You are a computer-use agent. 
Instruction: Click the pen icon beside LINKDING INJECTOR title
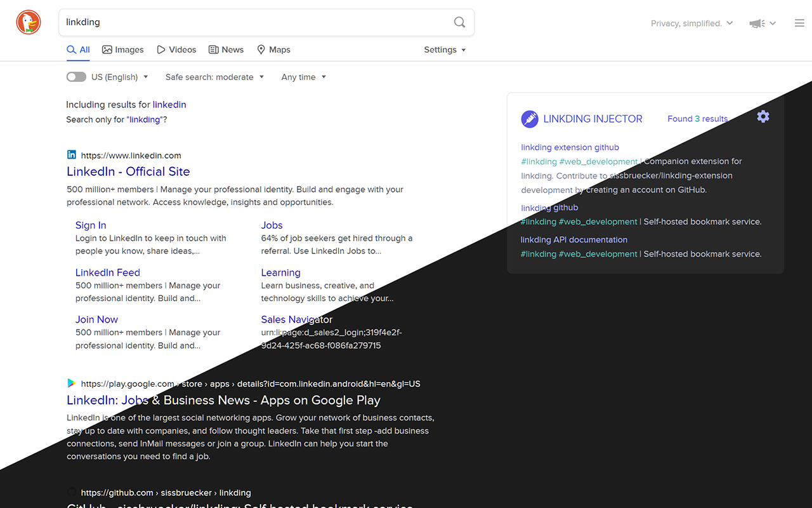pyautogui.click(x=529, y=119)
